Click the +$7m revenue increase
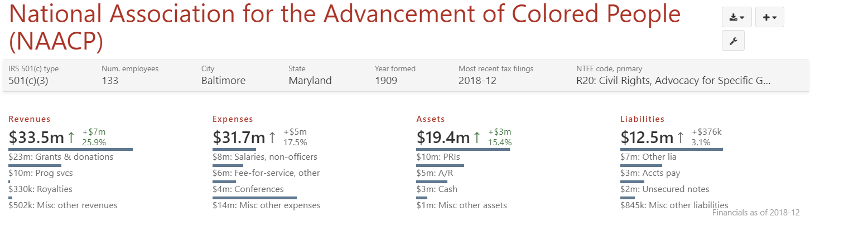The width and height of the screenshot is (868, 226). point(94,132)
